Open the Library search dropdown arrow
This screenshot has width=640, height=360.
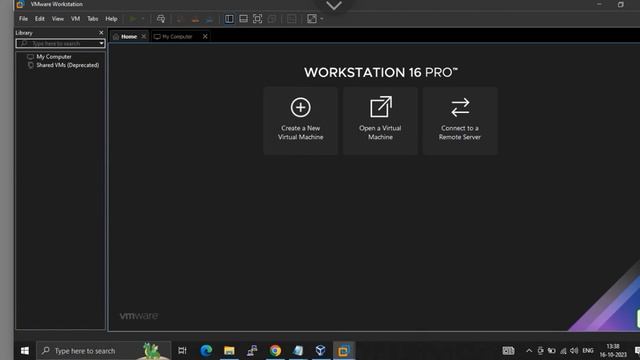[x=101, y=43]
